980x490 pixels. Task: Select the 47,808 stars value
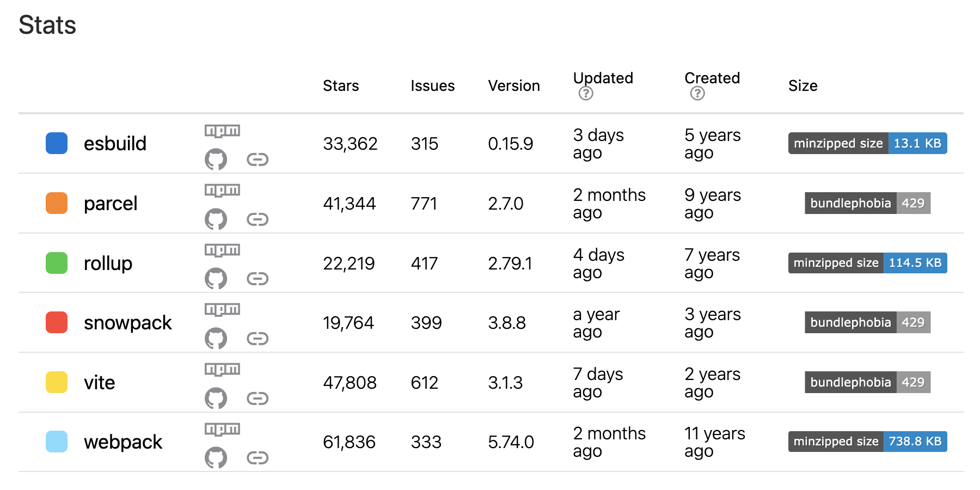pos(350,383)
